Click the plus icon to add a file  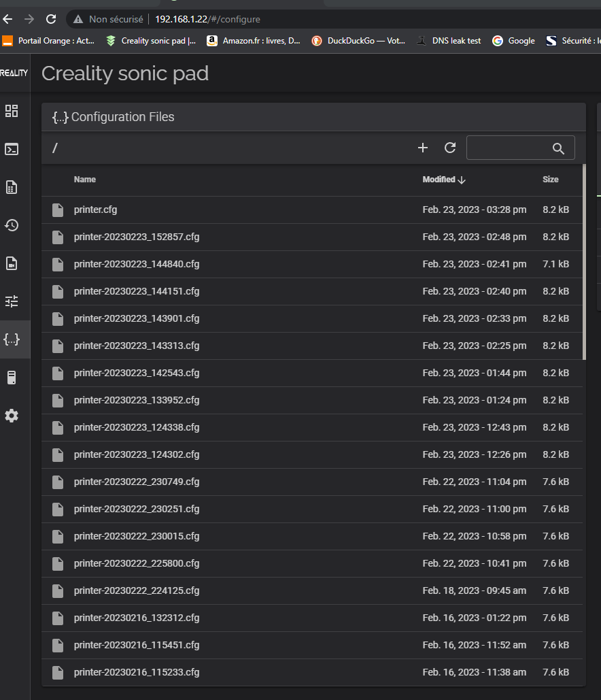[x=422, y=148]
